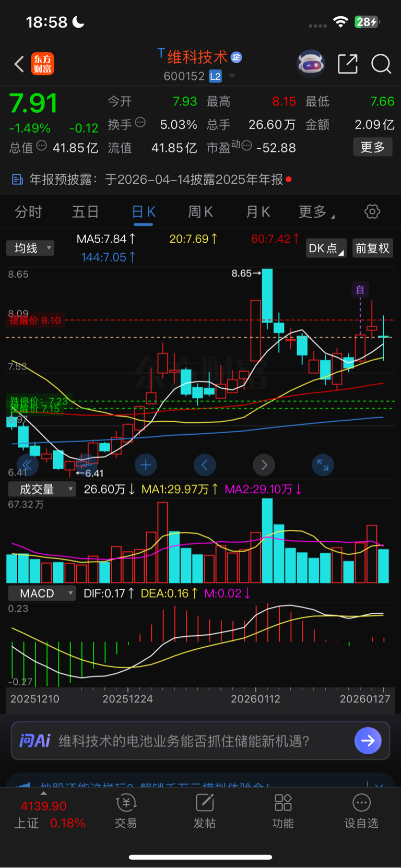Expand the stock code dropdown arrow
Image resolution: width=401 pixels, height=868 pixels.
232,76
